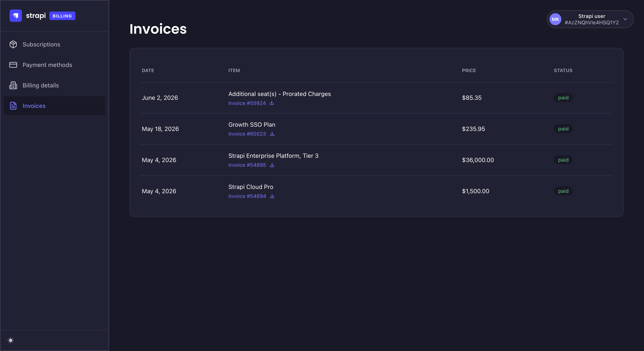This screenshot has height=351, width=644.
Task: Click the paid badge for the $85.35 invoice
Action: (563, 97)
